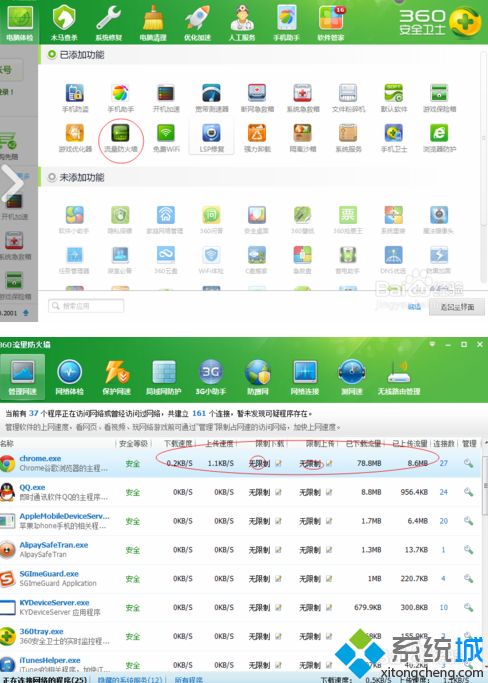The height and width of the screenshot is (683, 488).
Task: Open 无线路由管理 router icon
Action: [399, 377]
